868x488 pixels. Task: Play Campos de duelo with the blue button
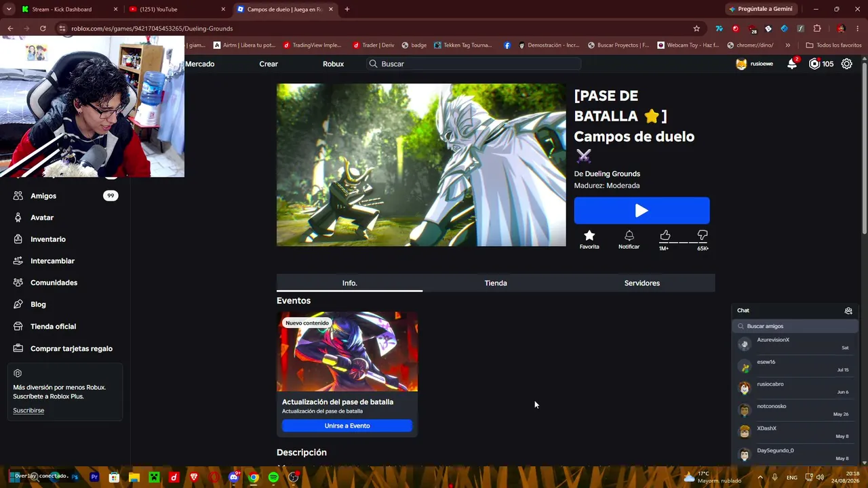(x=642, y=211)
